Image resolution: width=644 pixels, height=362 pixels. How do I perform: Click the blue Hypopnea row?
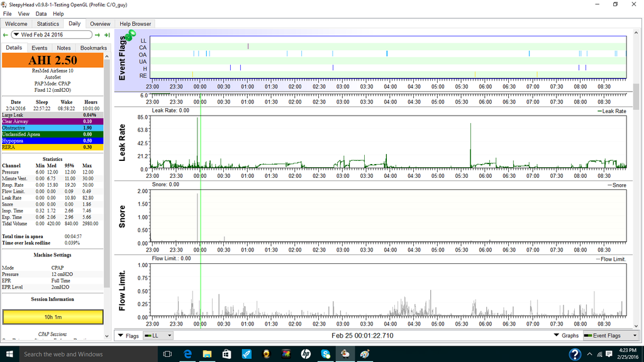tap(53, 141)
